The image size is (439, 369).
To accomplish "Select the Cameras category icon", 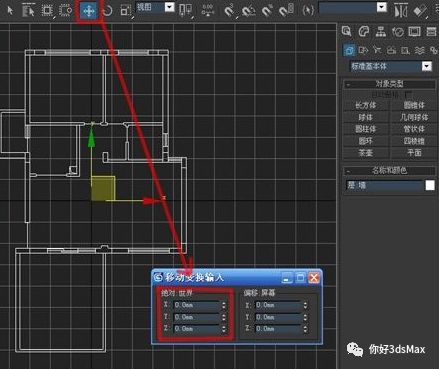I will (391, 50).
